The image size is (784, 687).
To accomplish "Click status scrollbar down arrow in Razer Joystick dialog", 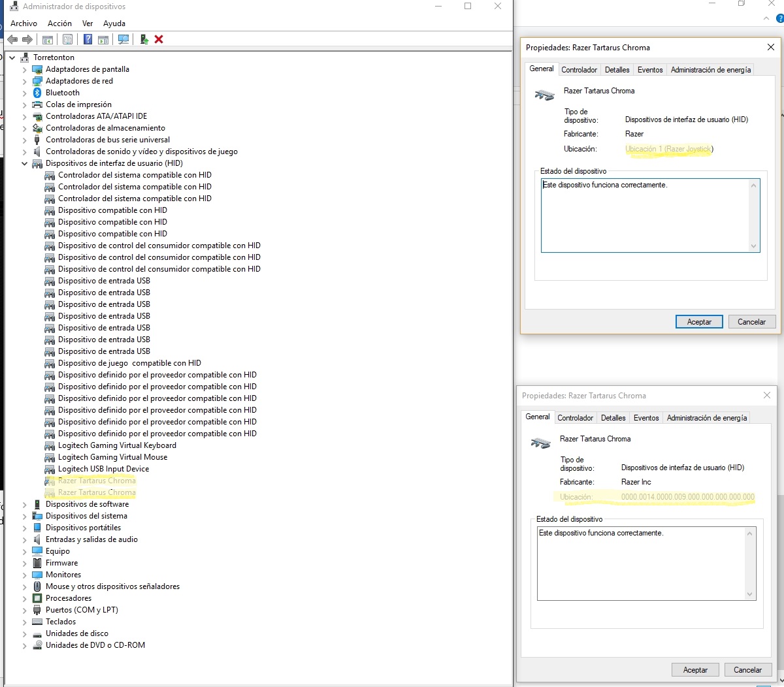I will click(x=753, y=246).
